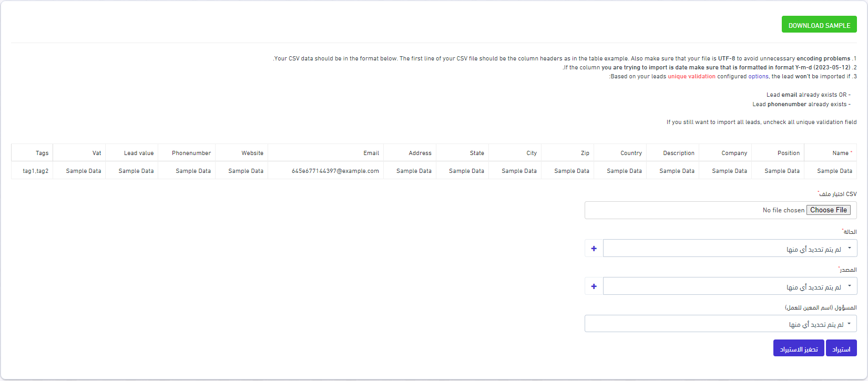The width and height of the screenshot is (868, 381).
Task: Add new status with plus icon beside الحالة
Action: tap(594, 249)
